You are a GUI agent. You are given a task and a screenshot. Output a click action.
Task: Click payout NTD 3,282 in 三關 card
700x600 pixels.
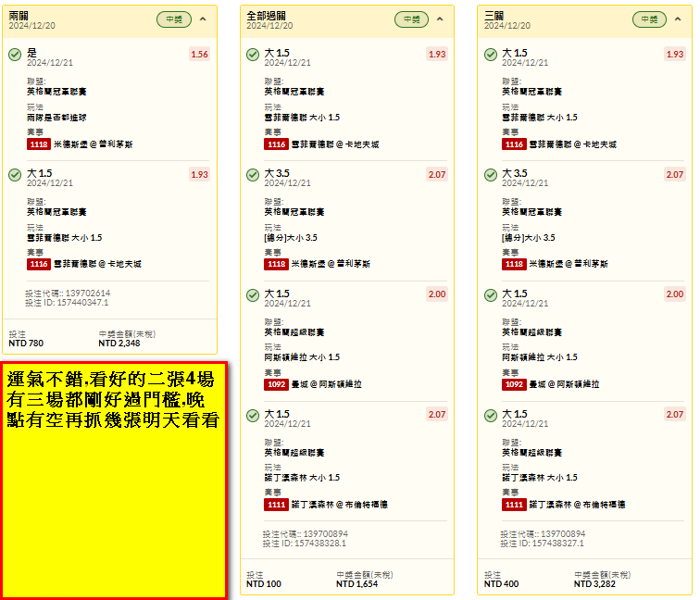pyautogui.click(x=594, y=584)
